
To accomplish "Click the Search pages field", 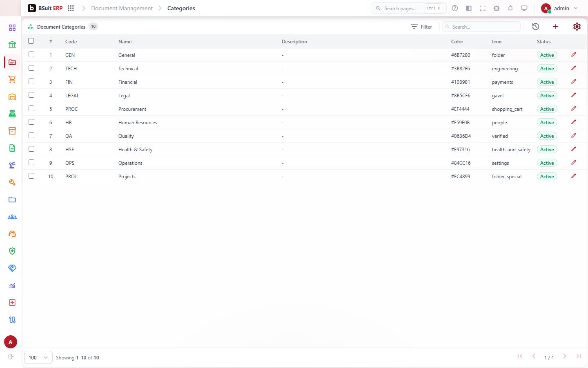I will [408, 8].
